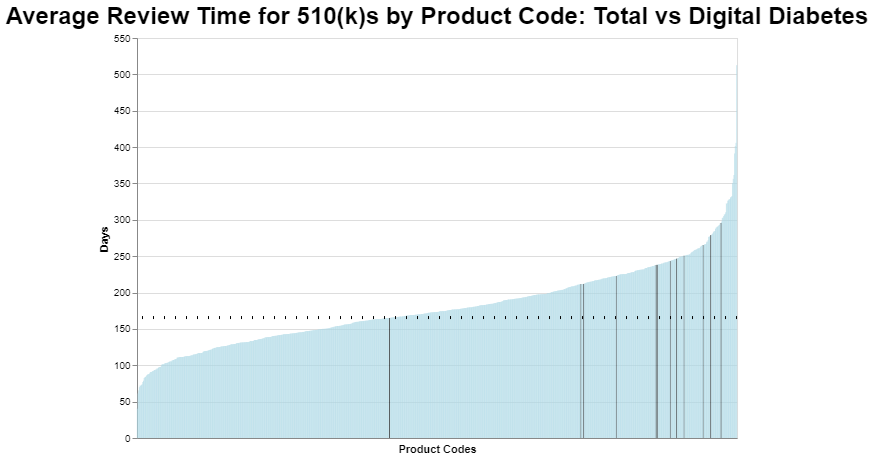The width and height of the screenshot is (874, 459).
Task: Click the 50 tick label on y-axis
Action: point(124,402)
